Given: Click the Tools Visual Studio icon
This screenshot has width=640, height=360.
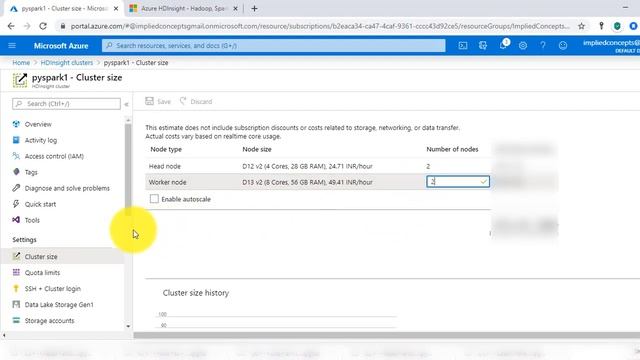Looking at the screenshot, I should tap(16, 220).
